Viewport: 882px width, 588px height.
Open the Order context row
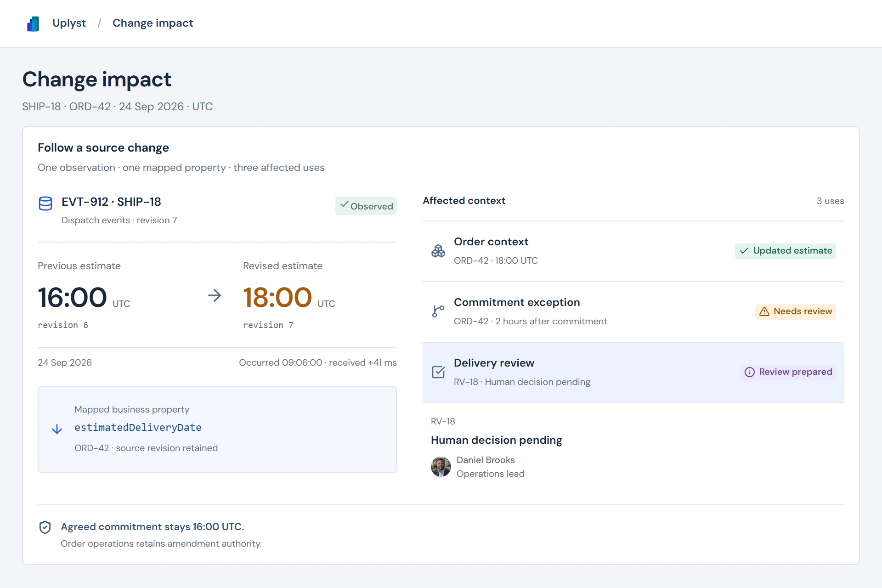point(633,251)
